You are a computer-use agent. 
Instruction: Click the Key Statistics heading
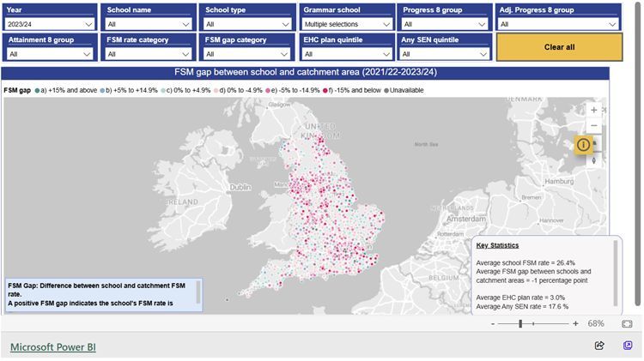pyautogui.click(x=497, y=245)
